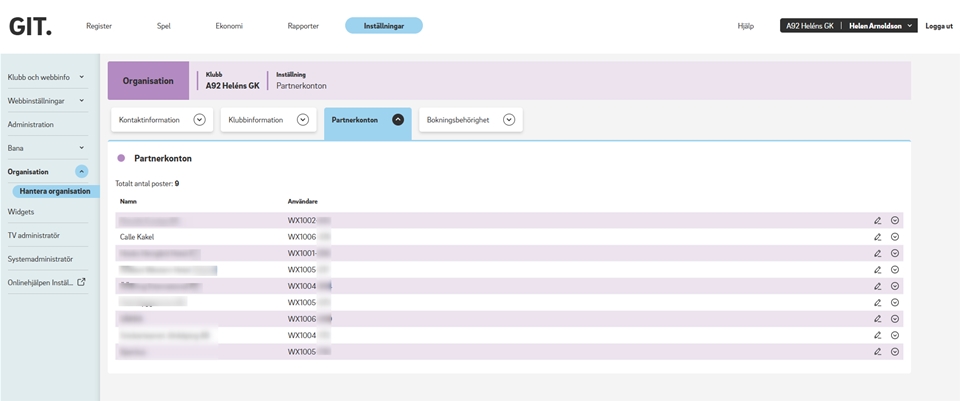Click the Logga ut link
This screenshot has width=960, height=401.
(938, 26)
